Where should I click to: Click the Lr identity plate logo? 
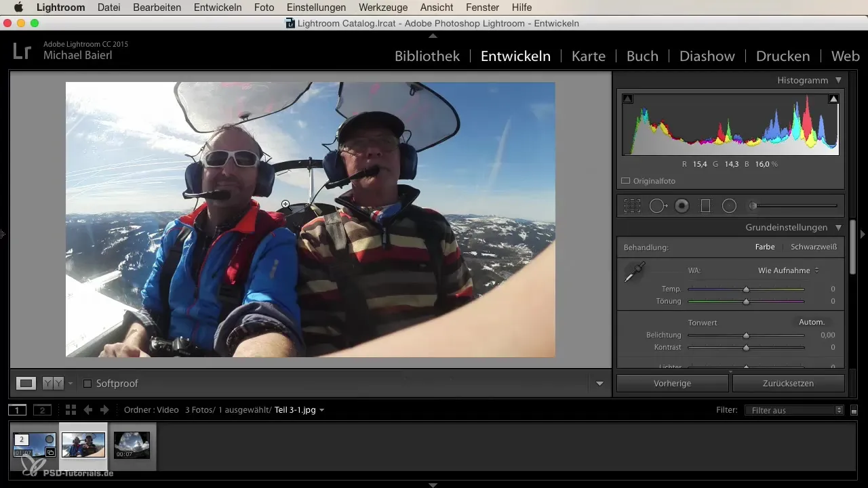tap(22, 52)
